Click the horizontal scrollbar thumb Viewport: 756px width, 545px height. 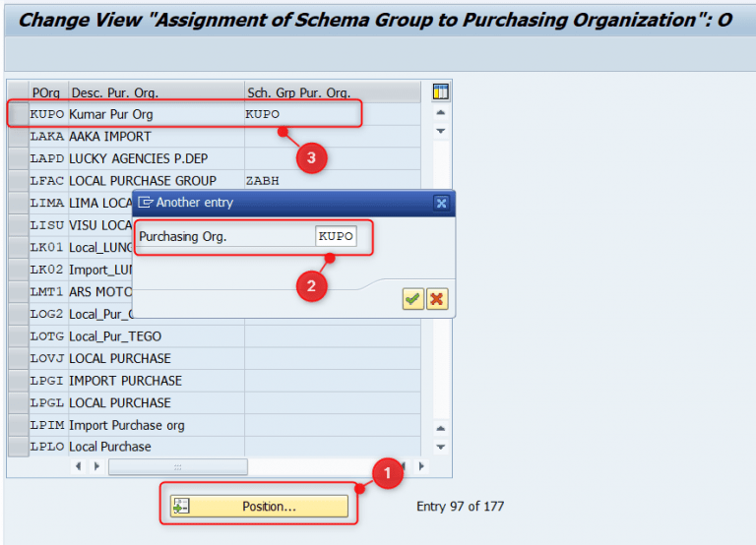click(178, 466)
